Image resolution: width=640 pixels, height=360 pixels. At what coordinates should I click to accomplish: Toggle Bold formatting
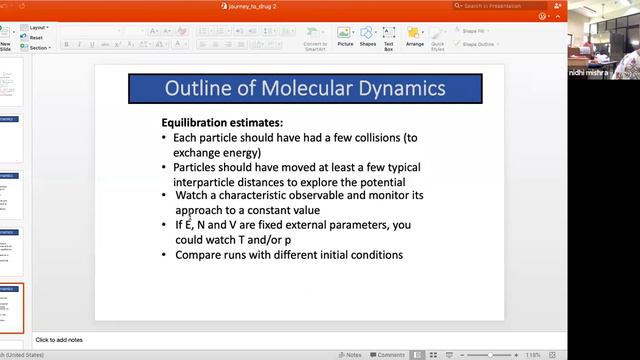pyautogui.click(x=67, y=44)
